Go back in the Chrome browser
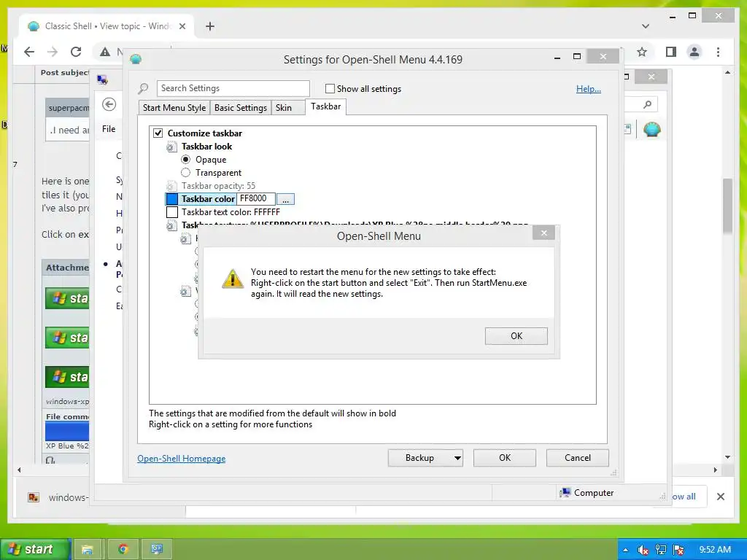Screen dimensions: 747x560 (x=29, y=52)
